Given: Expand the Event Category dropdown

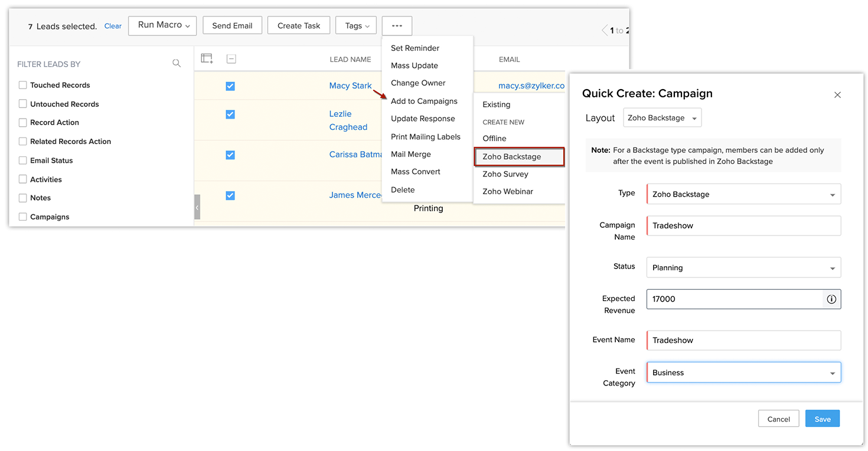Looking at the screenshot, I should tap(743, 372).
